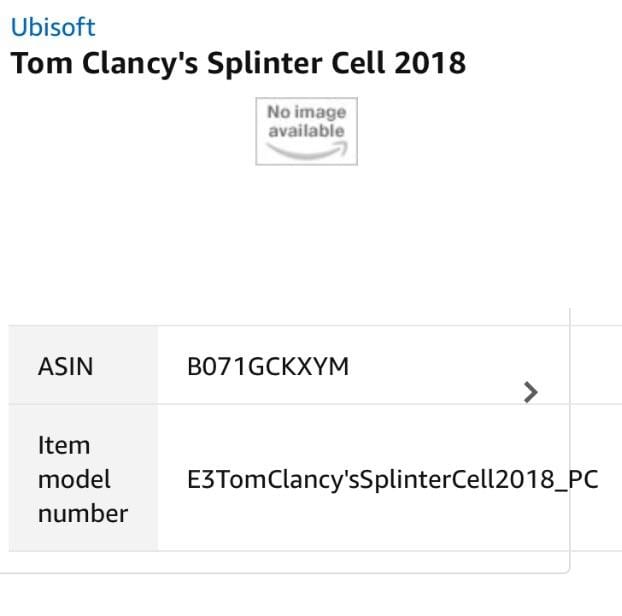Viewport: 622px width, 616px height.
Task: Select the ASIN label cell
Action: pos(65,366)
